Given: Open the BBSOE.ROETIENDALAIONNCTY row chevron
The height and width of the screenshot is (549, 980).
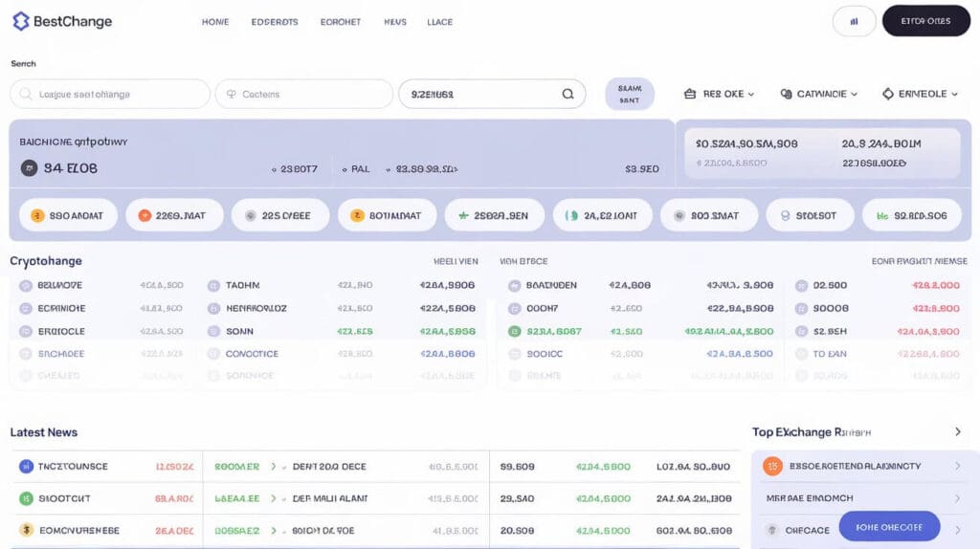Looking at the screenshot, I should (957, 466).
